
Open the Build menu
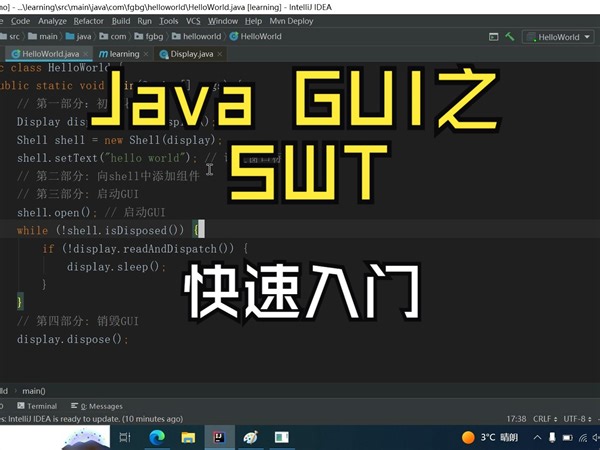(x=121, y=21)
